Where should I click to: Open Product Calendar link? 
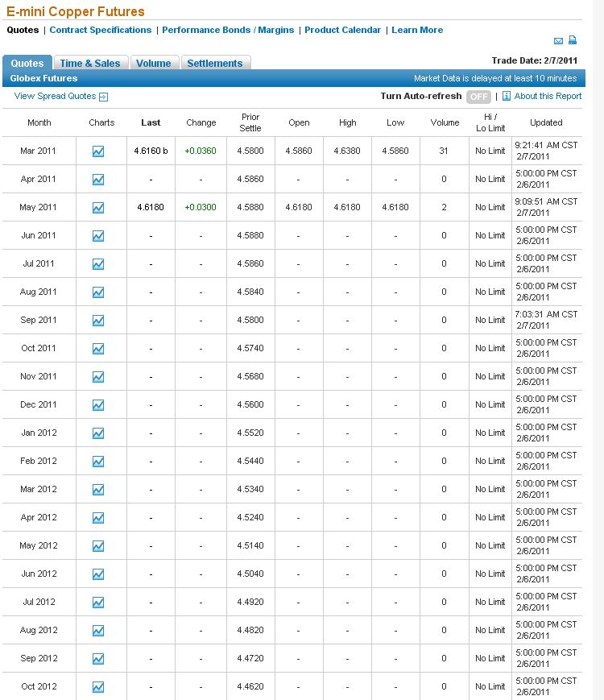click(x=342, y=30)
